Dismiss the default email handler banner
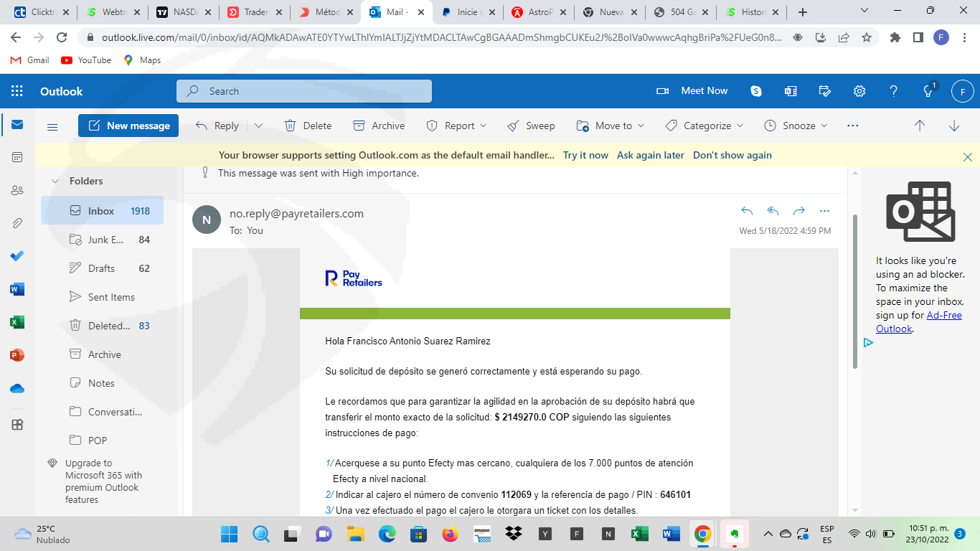Viewport: 980px width, 551px height. (968, 157)
